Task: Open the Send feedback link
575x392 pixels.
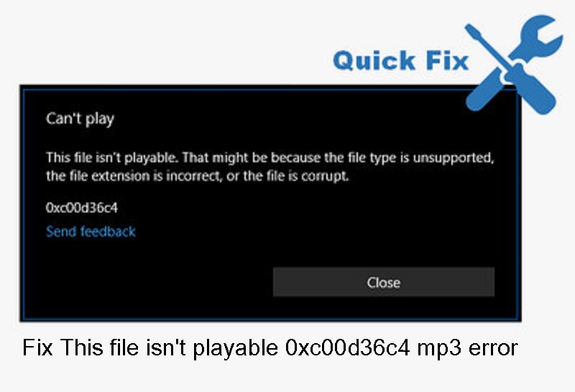Action: (x=91, y=231)
